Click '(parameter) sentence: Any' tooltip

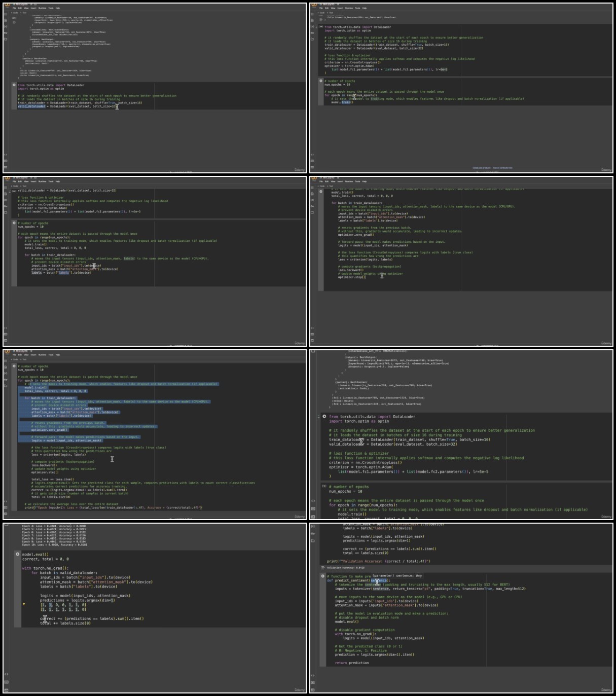point(397,576)
